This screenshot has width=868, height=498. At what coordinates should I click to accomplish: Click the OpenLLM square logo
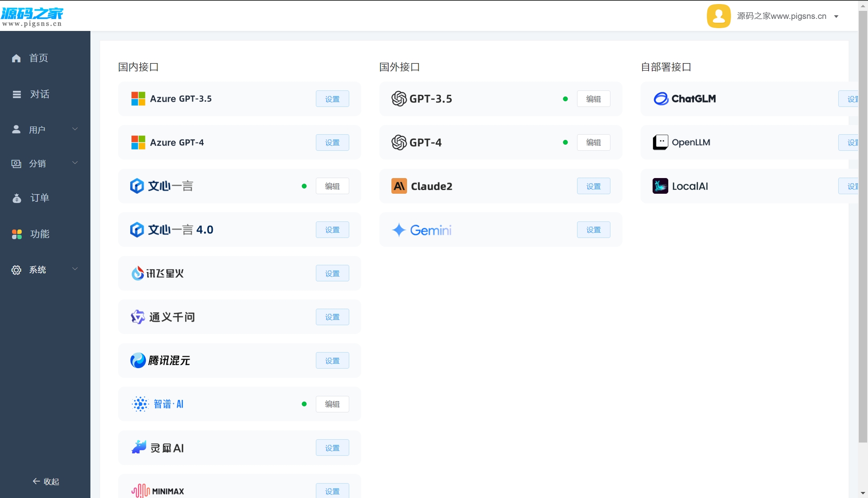tap(660, 142)
